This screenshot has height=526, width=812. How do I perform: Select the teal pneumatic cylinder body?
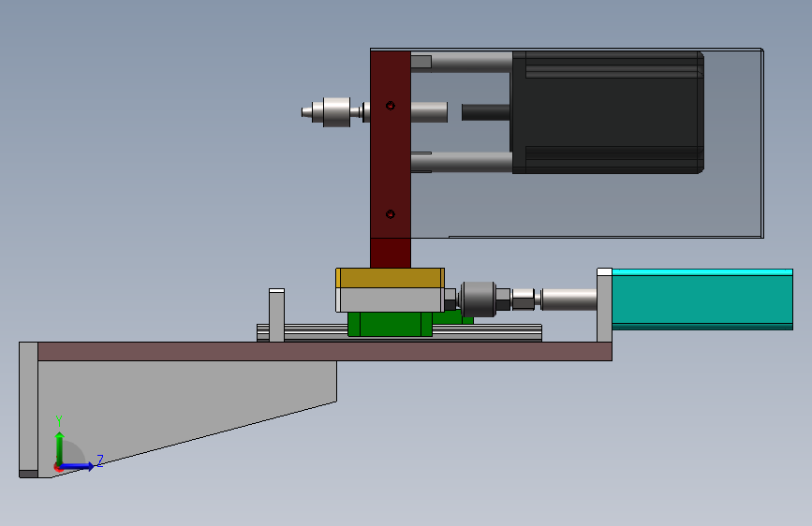(x=702, y=300)
